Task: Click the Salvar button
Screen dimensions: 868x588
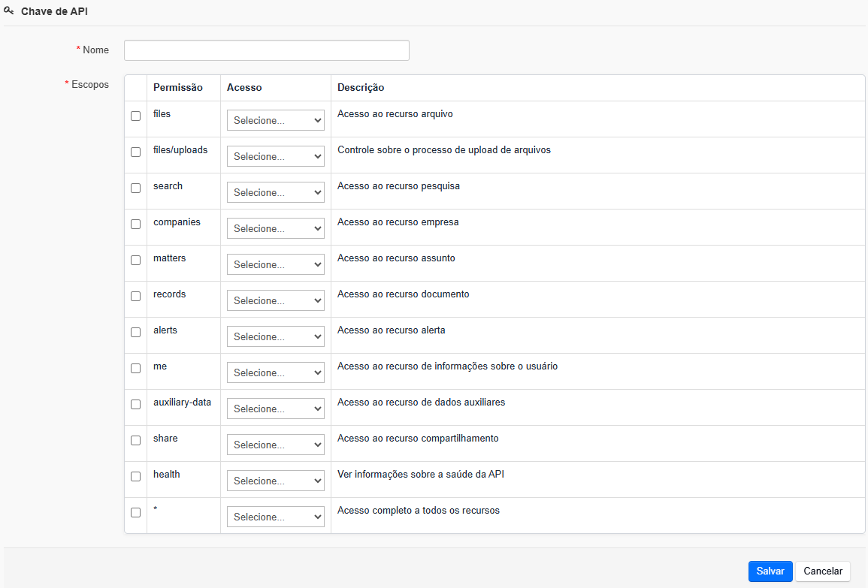Action: pos(770,571)
